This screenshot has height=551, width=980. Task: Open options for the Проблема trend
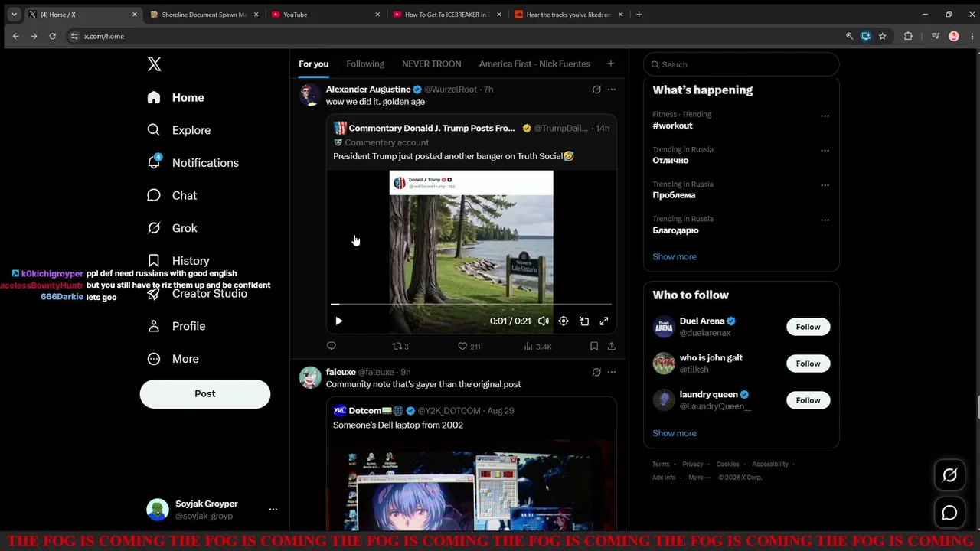(x=825, y=185)
